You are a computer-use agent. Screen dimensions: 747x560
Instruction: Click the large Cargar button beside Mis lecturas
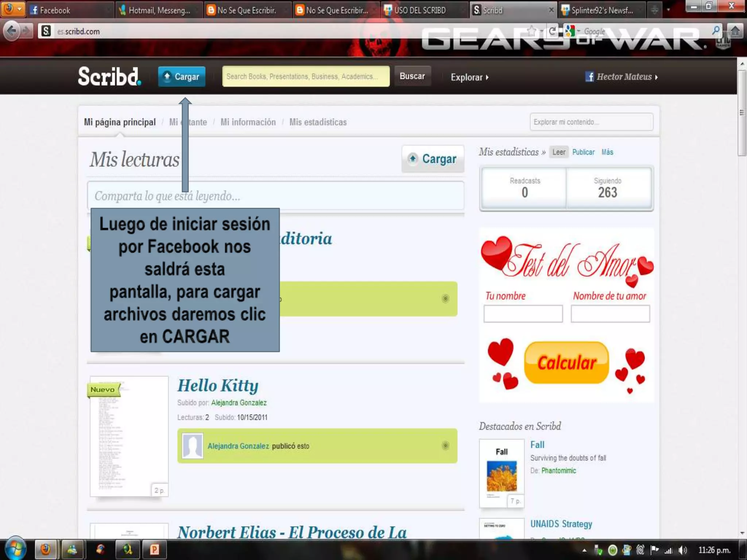click(x=433, y=159)
